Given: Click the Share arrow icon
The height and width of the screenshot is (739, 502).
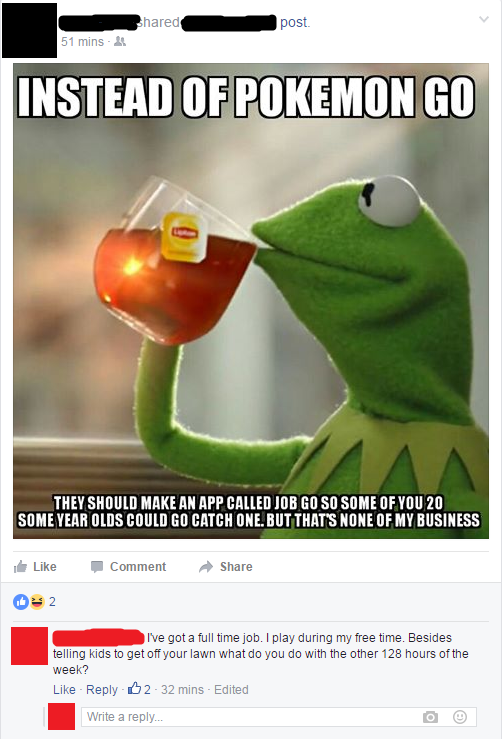Looking at the screenshot, I should (206, 567).
